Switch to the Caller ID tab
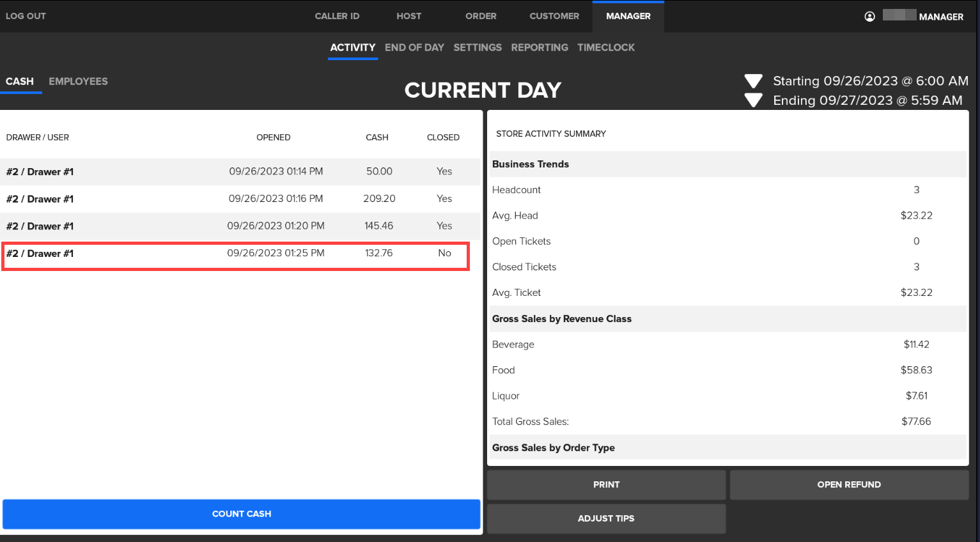This screenshot has height=542, width=980. pyautogui.click(x=337, y=16)
